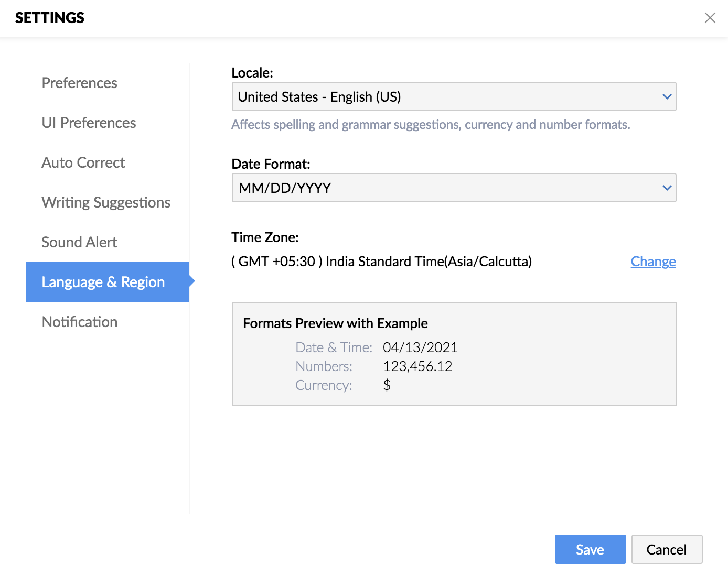Cancel the settings changes
This screenshot has height=587, width=728.
point(666,549)
